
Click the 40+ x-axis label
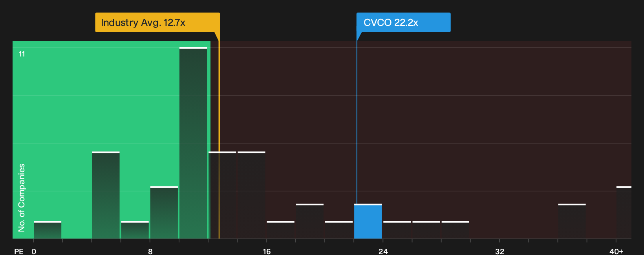[616, 251]
